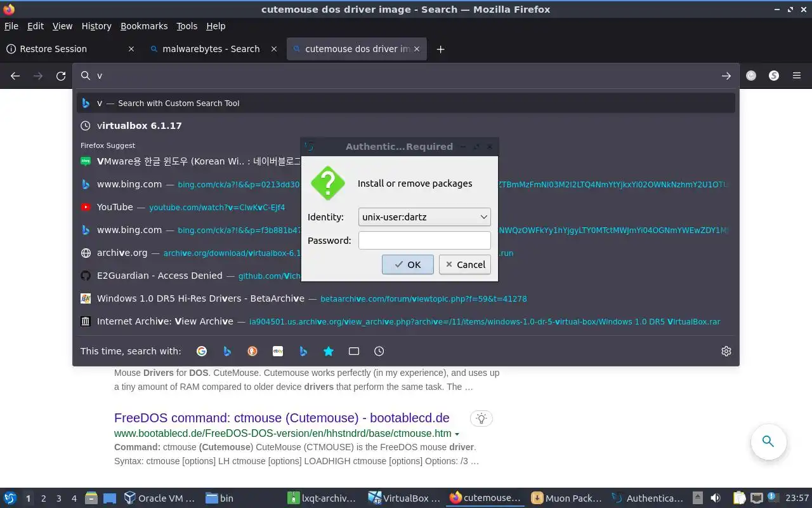Search in bookmarks via star icon
This screenshot has height=508, width=812.
pyautogui.click(x=329, y=351)
